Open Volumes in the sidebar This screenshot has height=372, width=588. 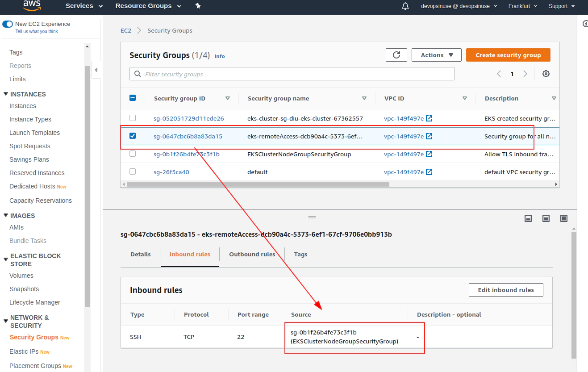click(21, 276)
